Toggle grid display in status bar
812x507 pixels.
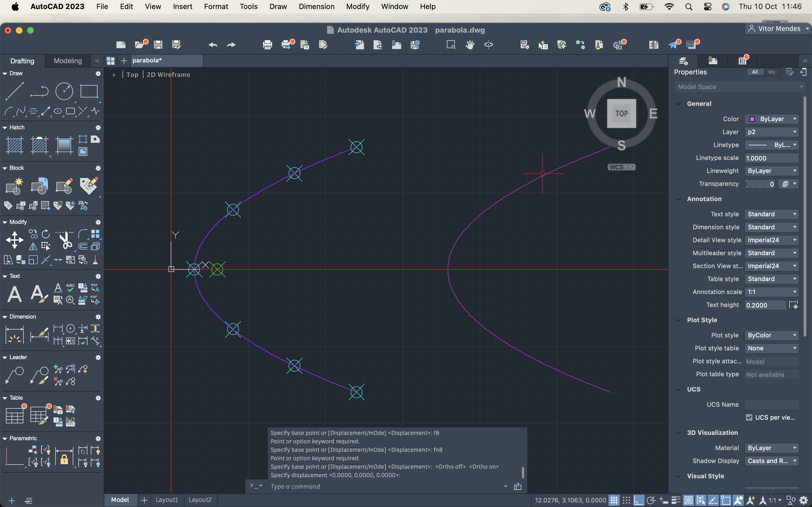click(x=614, y=500)
